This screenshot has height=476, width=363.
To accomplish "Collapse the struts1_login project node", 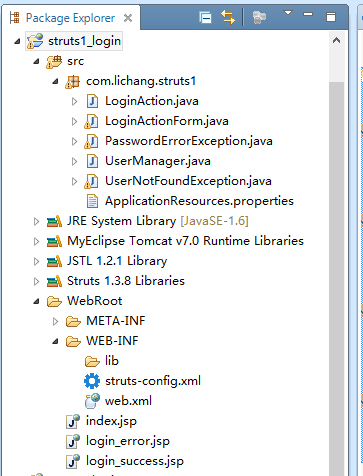I will pyautogui.click(x=17, y=41).
